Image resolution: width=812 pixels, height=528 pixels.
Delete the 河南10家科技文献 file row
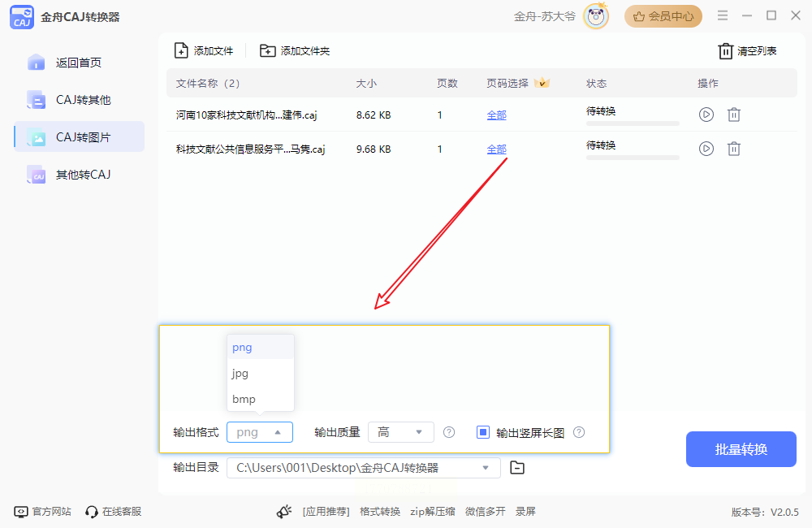734,115
